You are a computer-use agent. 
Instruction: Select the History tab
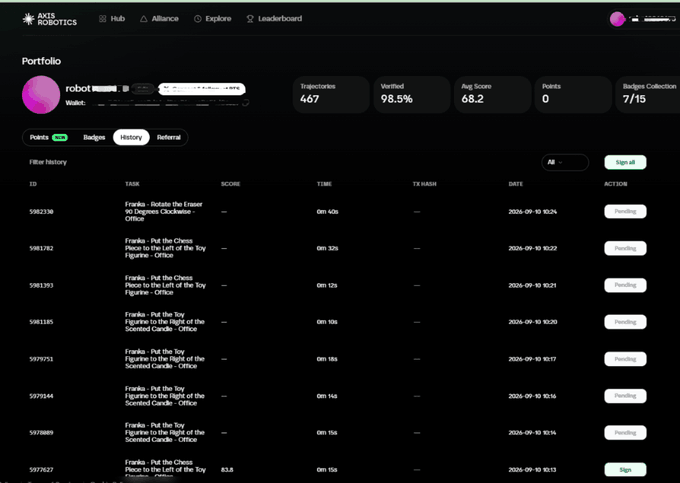[131, 137]
